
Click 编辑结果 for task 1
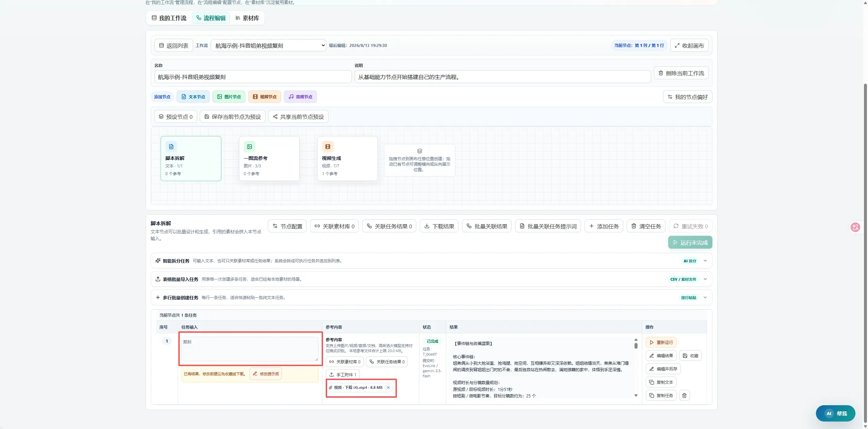coord(661,356)
